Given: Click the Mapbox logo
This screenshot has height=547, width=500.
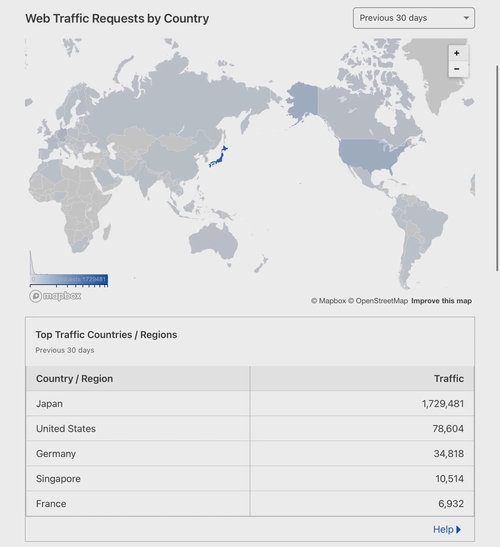Looking at the screenshot, I should pos(55,296).
